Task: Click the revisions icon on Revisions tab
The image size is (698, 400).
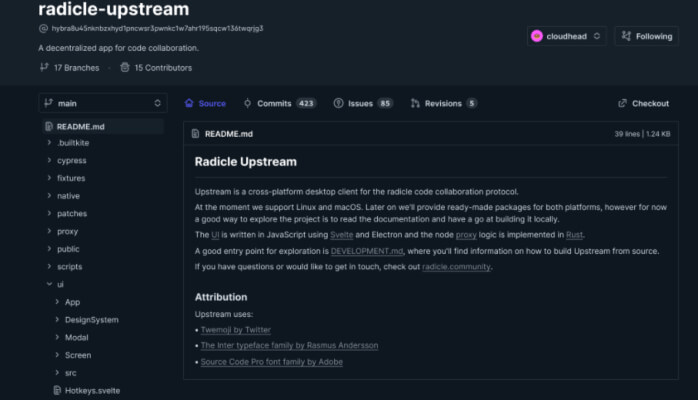Action: click(x=415, y=103)
